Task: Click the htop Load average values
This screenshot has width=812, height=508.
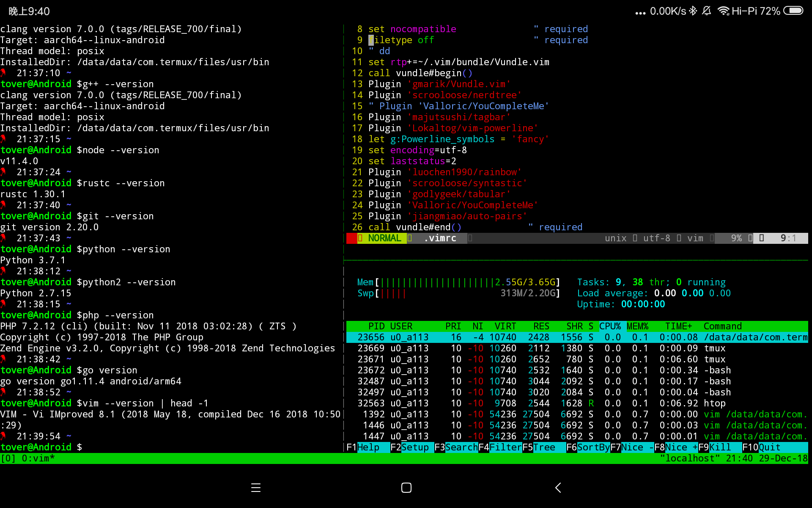Action: click(692, 293)
